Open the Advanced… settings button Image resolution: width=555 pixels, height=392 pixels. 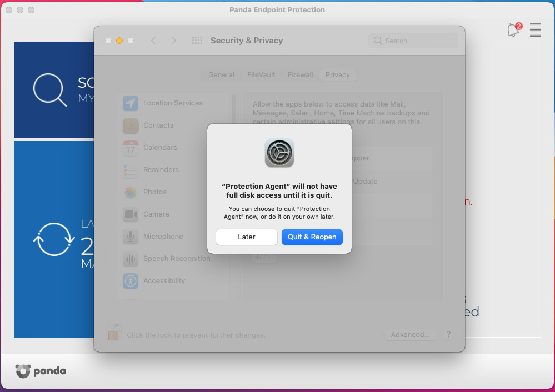(x=410, y=335)
